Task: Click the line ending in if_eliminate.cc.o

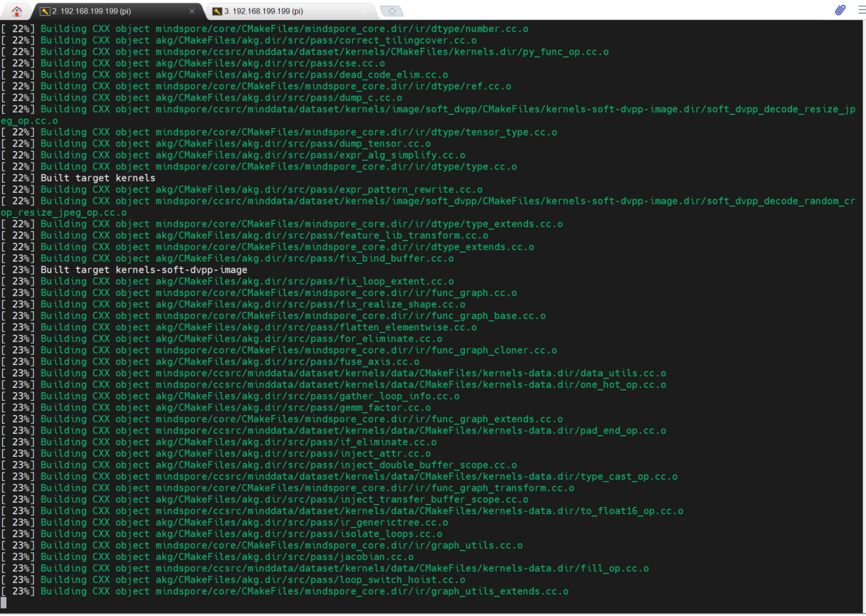Action: (x=218, y=442)
